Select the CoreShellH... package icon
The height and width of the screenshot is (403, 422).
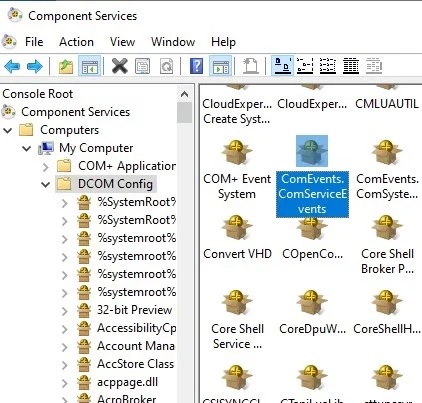386,303
